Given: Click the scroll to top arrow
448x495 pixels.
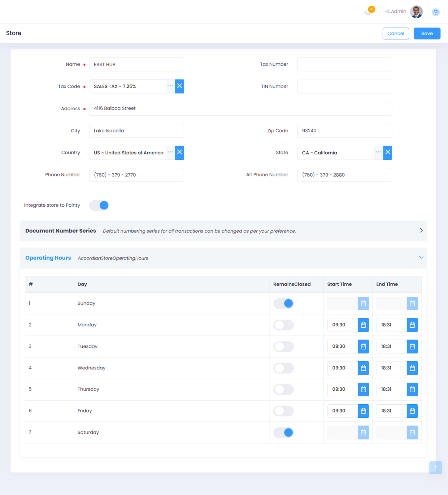Looking at the screenshot, I should click(435, 467).
